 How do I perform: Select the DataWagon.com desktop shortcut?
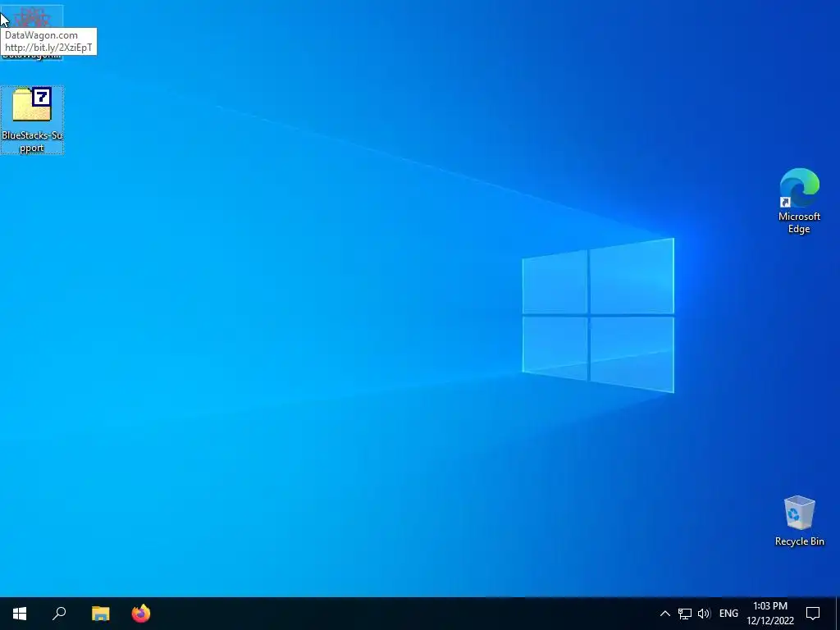click(32, 32)
